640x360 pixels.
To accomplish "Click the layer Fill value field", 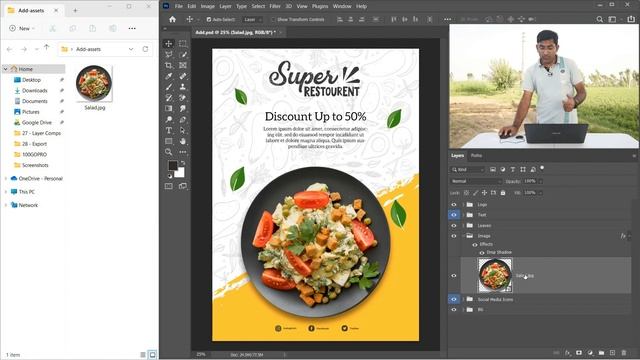I will (x=530, y=193).
